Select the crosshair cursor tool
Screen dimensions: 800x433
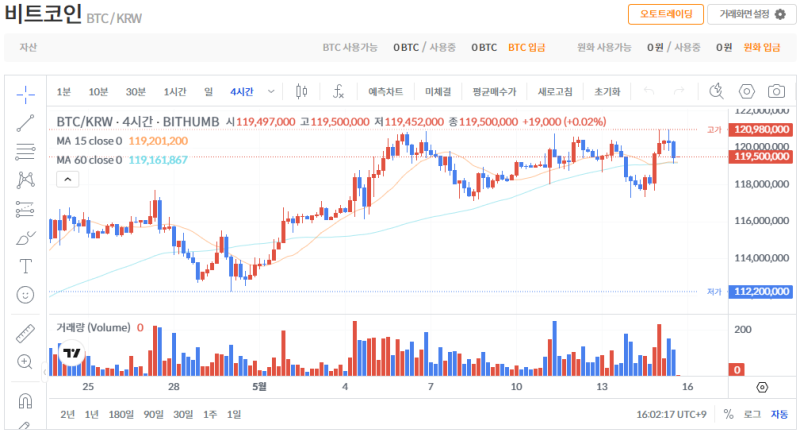[x=26, y=94]
